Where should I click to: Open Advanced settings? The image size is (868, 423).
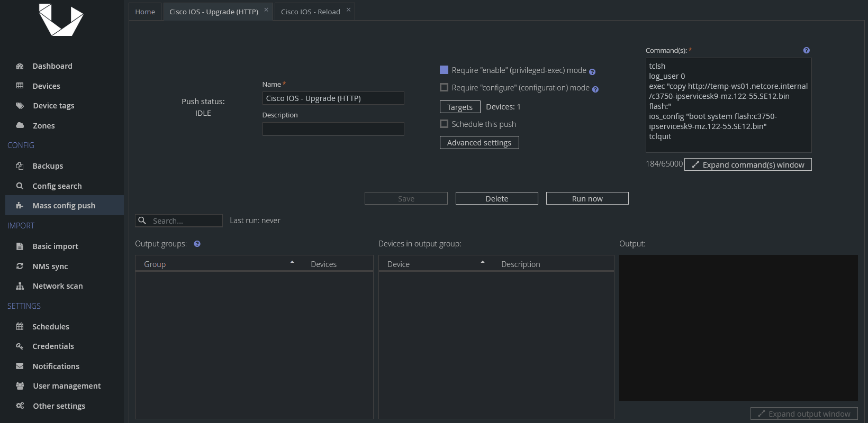tap(479, 143)
